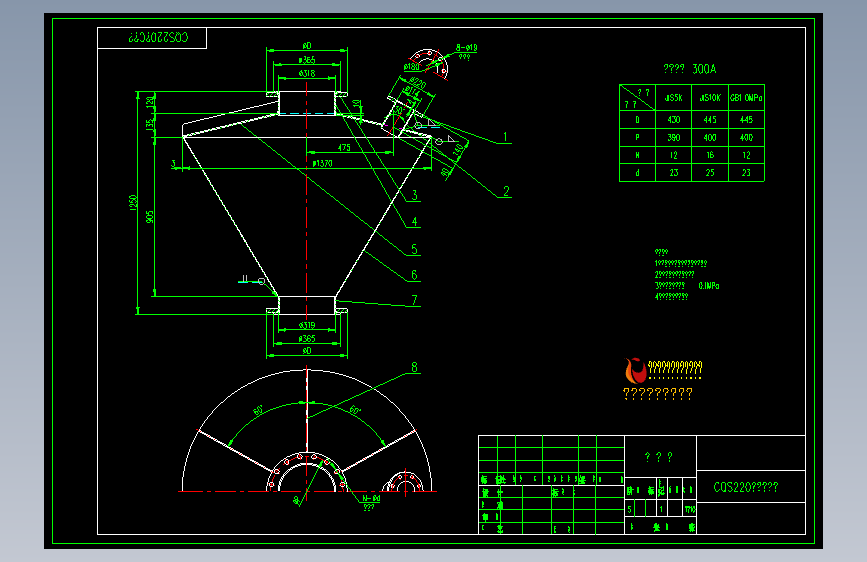The width and height of the screenshot is (867, 562).
Task: Click 445 in the JIS10K column
Action: tap(710, 119)
